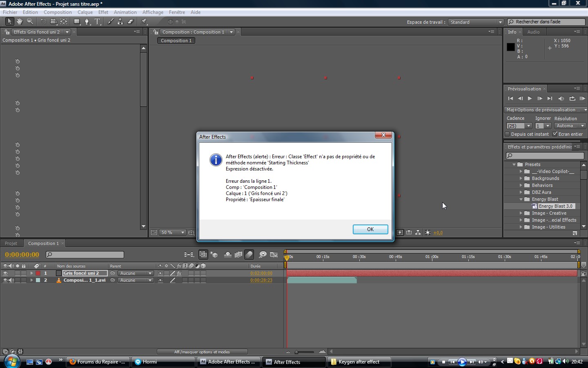Jump to last frame in preview
Image resolution: width=588 pixels, height=368 pixels.
tap(550, 99)
